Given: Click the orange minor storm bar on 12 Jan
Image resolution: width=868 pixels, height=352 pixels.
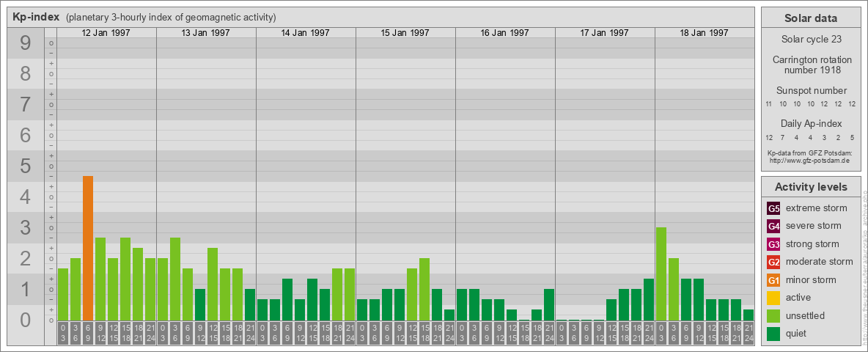Looking at the screenshot, I should tap(87, 248).
